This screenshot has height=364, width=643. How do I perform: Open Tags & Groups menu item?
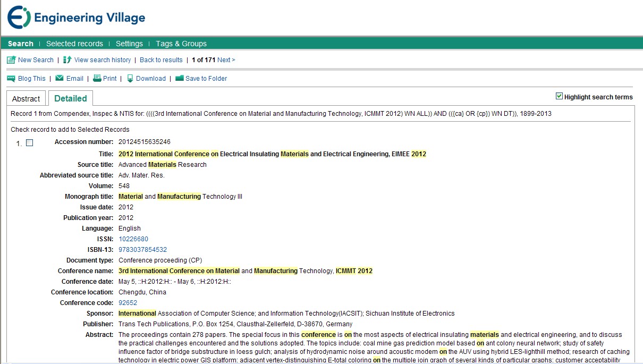(181, 44)
